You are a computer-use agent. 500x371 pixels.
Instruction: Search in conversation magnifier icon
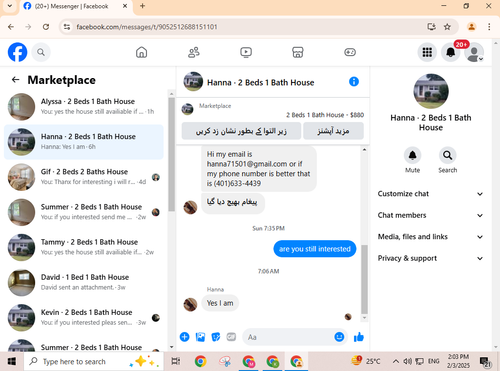pos(447,155)
